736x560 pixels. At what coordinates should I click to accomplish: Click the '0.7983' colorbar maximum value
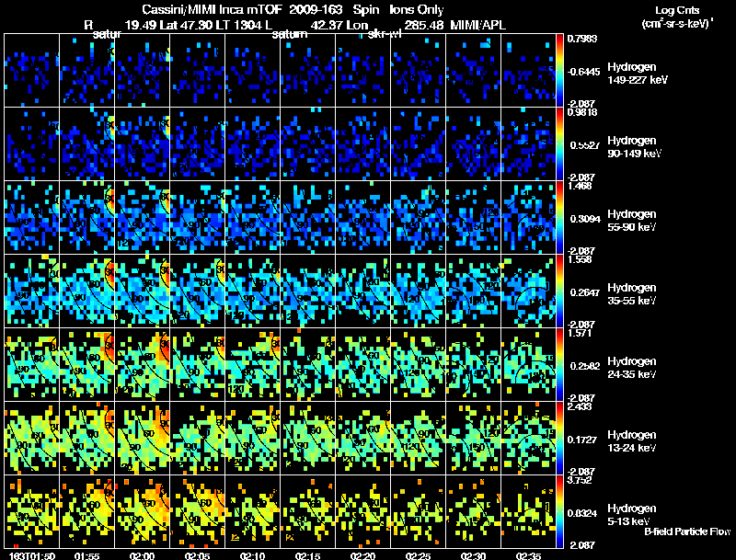(582, 39)
